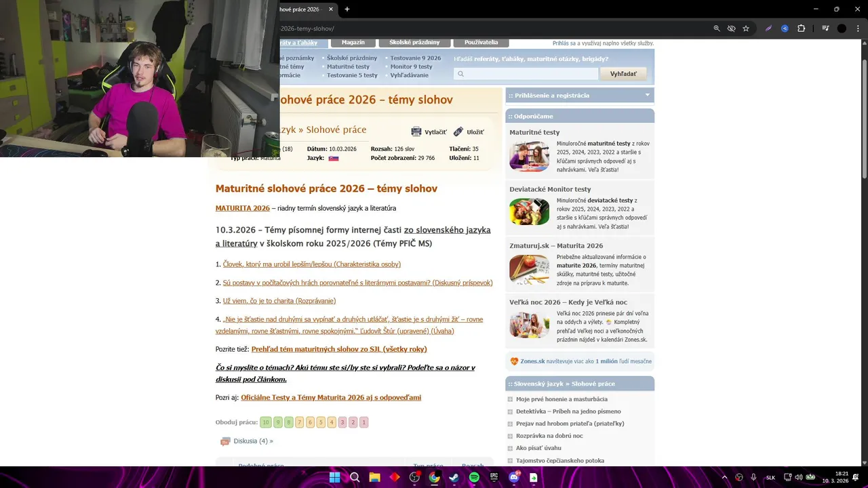Open notifications bell in taskbar

(x=856, y=478)
